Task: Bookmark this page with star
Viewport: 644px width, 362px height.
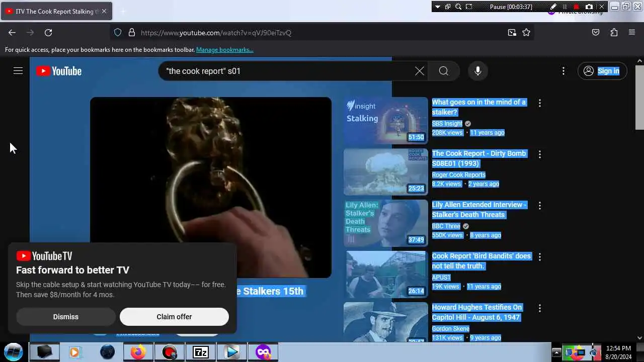Action: (x=526, y=33)
